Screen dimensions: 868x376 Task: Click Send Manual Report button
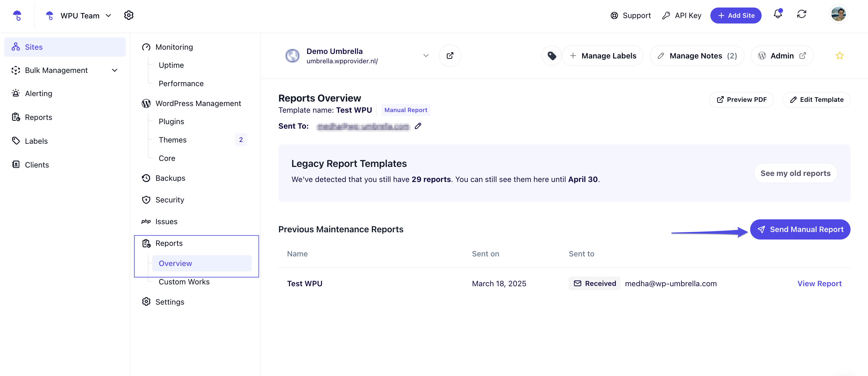(x=800, y=230)
